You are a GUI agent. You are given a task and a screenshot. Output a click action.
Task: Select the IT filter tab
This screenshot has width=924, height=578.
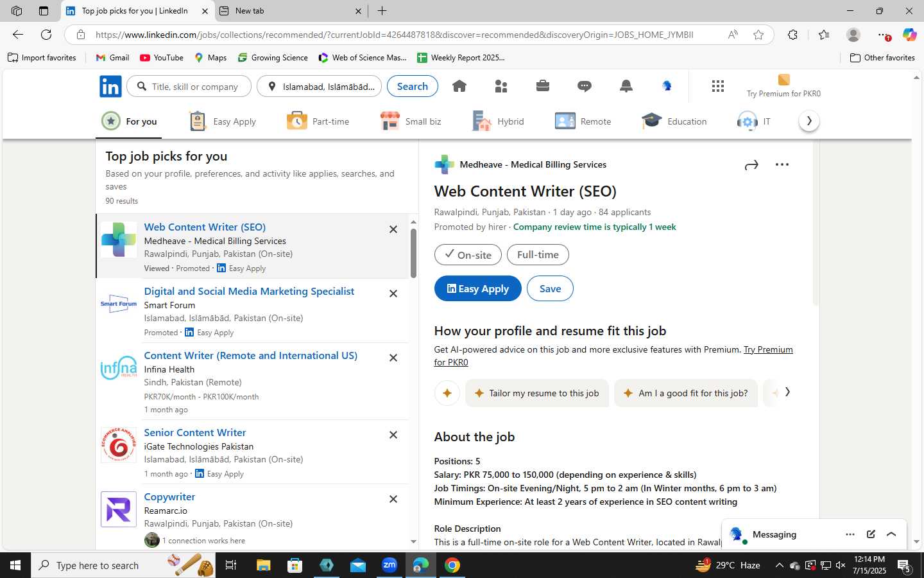754,121
